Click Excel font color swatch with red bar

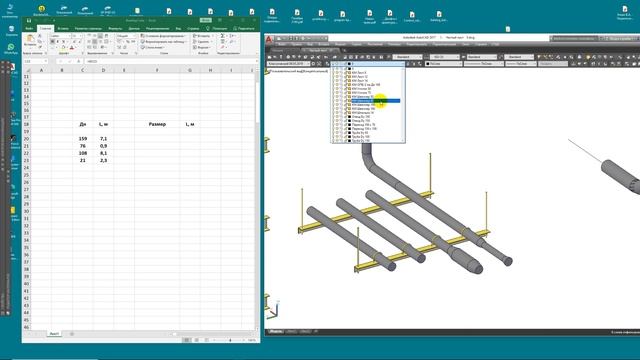[72, 48]
